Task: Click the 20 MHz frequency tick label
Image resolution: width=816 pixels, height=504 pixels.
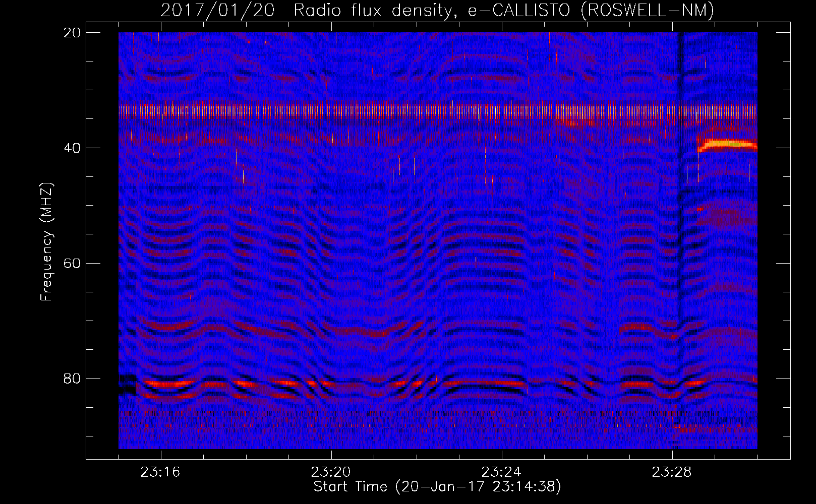Action: [x=73, y=33]
